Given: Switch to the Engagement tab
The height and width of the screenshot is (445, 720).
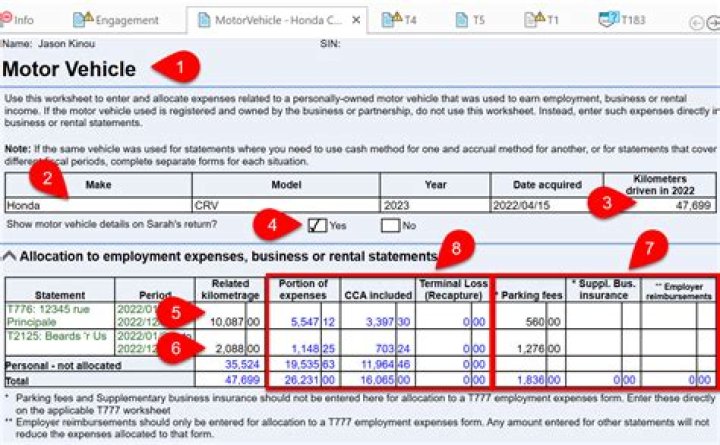Looking at the screenshot, I should coord(127,20).
